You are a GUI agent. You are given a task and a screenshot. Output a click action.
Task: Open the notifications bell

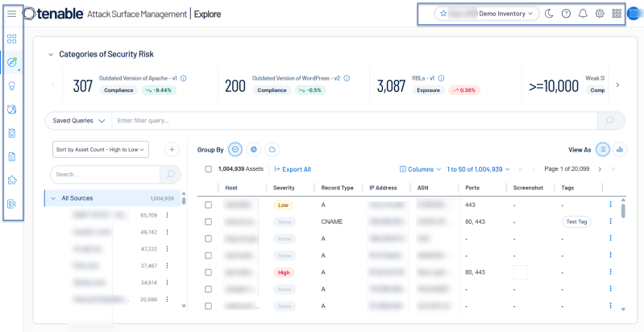coord(583,14)
